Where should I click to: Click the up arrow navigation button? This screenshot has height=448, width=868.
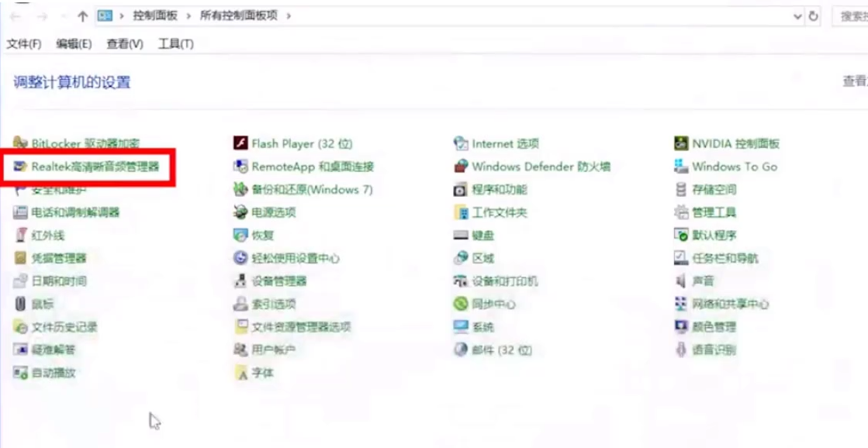click(82, 16)
